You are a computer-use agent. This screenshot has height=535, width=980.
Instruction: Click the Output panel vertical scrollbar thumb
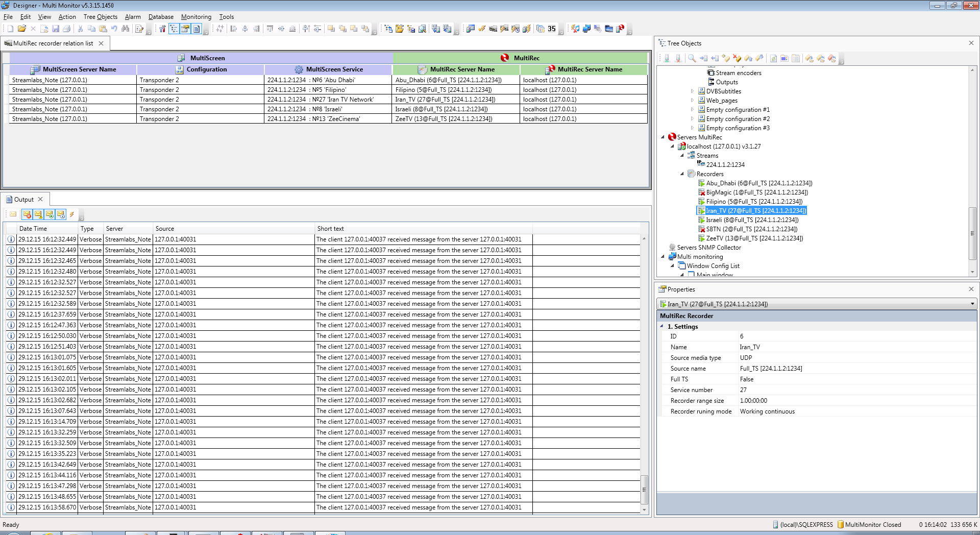coord(644,489)
